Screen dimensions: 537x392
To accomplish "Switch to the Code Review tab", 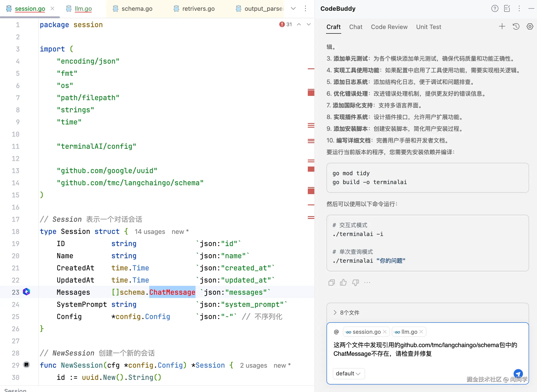I will [389, 27].
